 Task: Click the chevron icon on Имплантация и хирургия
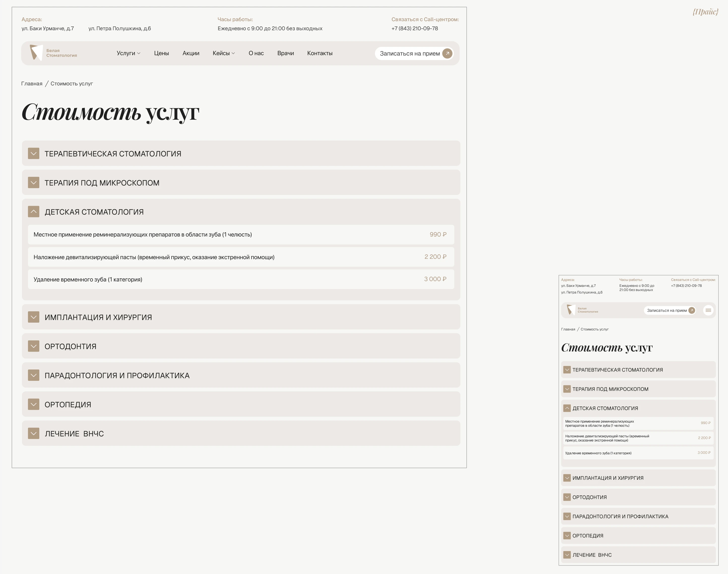pos(33,317)
